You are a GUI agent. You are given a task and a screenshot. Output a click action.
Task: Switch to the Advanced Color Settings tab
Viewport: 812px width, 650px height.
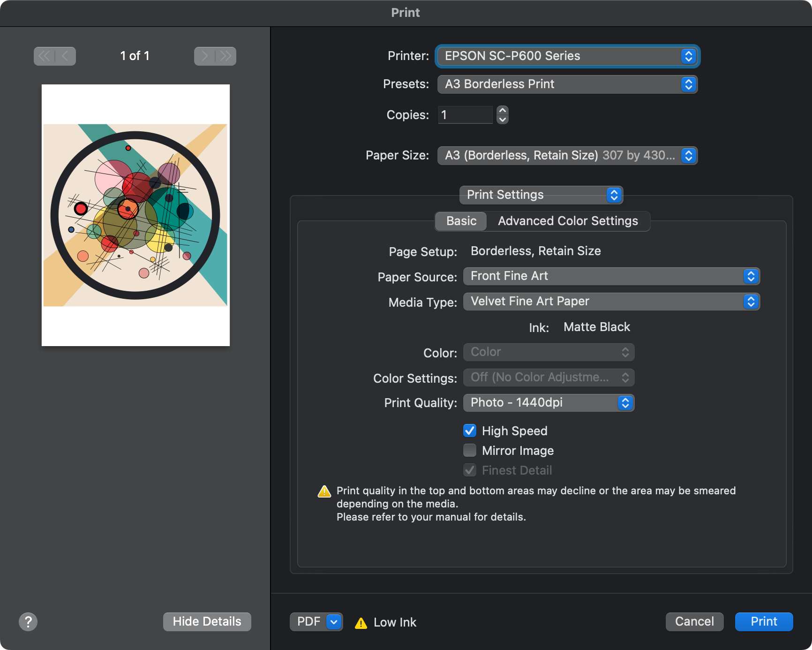click(568, 221)
